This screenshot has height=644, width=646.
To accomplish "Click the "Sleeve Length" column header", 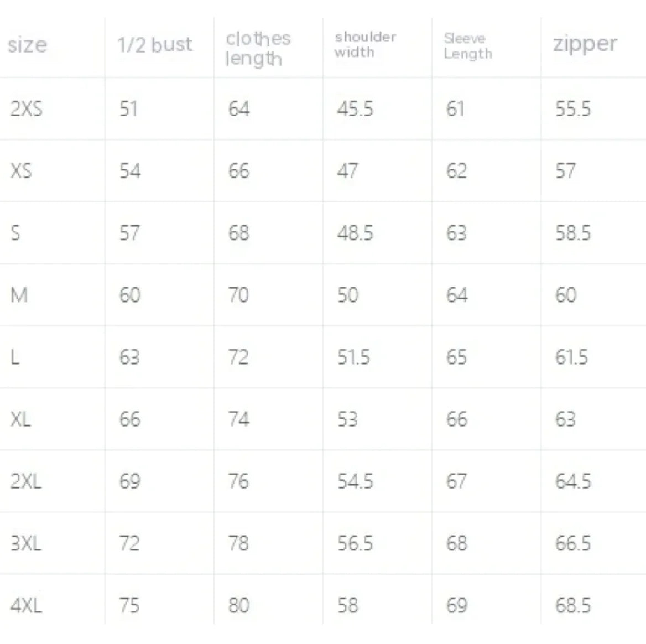I will [x=467, y=46].
